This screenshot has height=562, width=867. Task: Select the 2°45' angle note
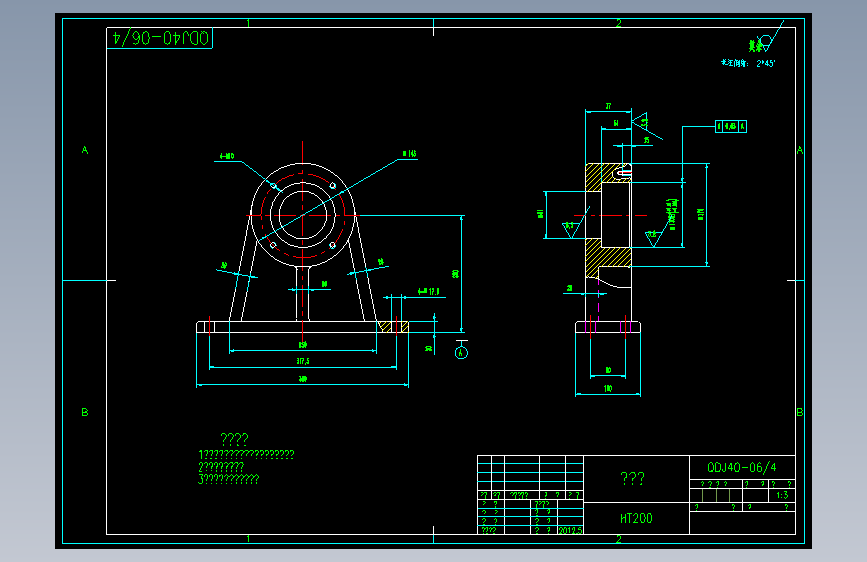click(748, 64)
